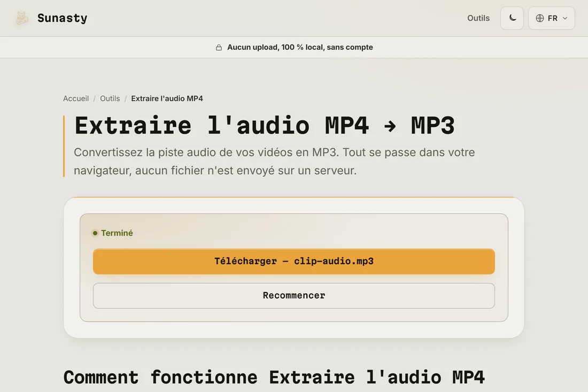
Task: Click the Aucun upload, 100 % local banner text
Action: pyautogui.click(x=300, y=47)
